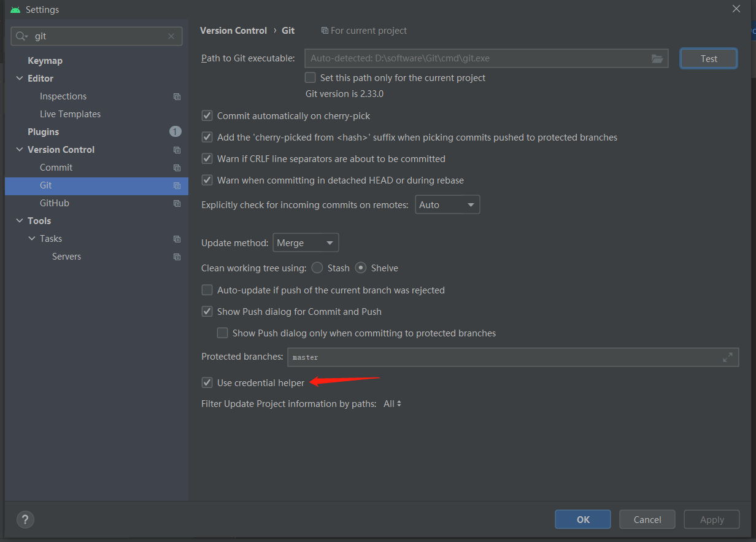Enable 'Auto-update if push was rejected'

click(x=207, y=290)
